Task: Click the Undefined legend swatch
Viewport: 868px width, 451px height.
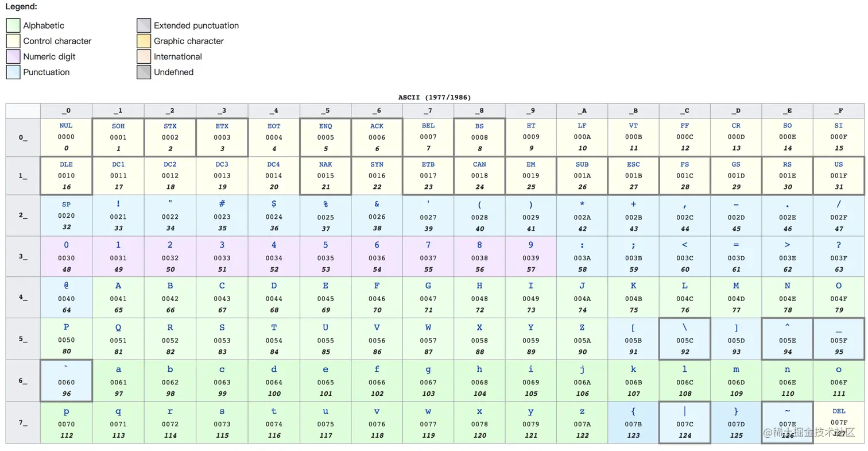Action: 144,72
